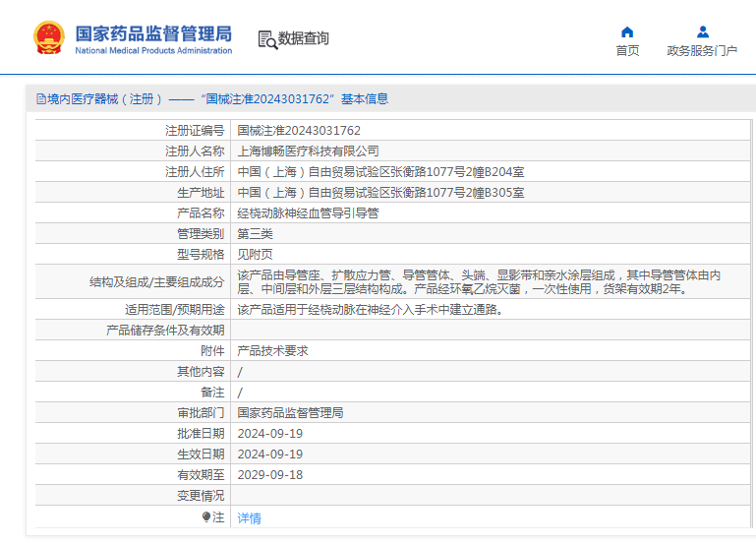Click the 型号规格 row label
756x545 pixels.
[x=201, y=255]
